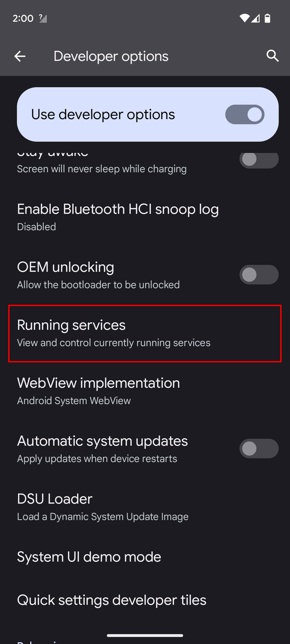The height and width of the screenshot is (644, 290).
Task: Tap the bottom navigation gesture bar
Action: tap(145, 635)
